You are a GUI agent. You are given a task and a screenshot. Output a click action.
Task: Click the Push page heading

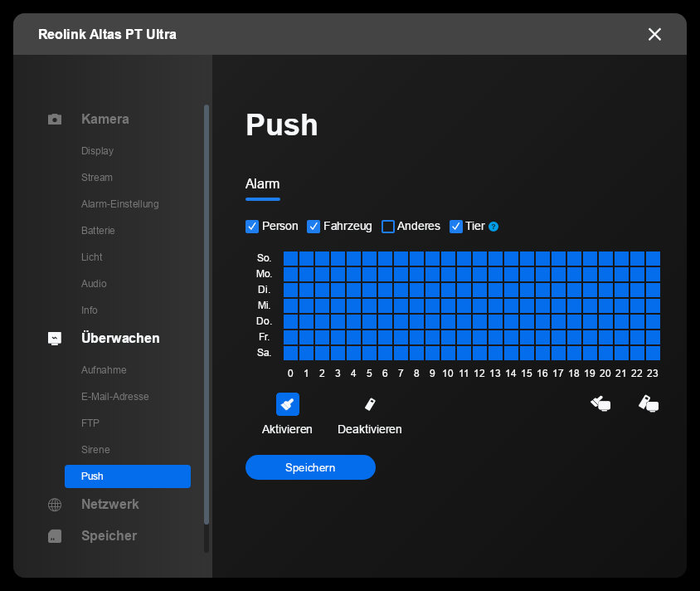point(282,125)
